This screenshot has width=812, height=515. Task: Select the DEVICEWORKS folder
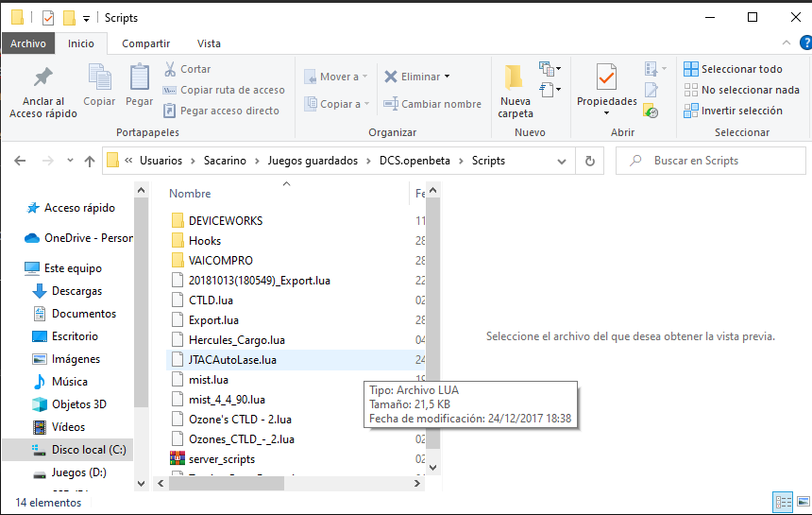click(x=226, y=221)
